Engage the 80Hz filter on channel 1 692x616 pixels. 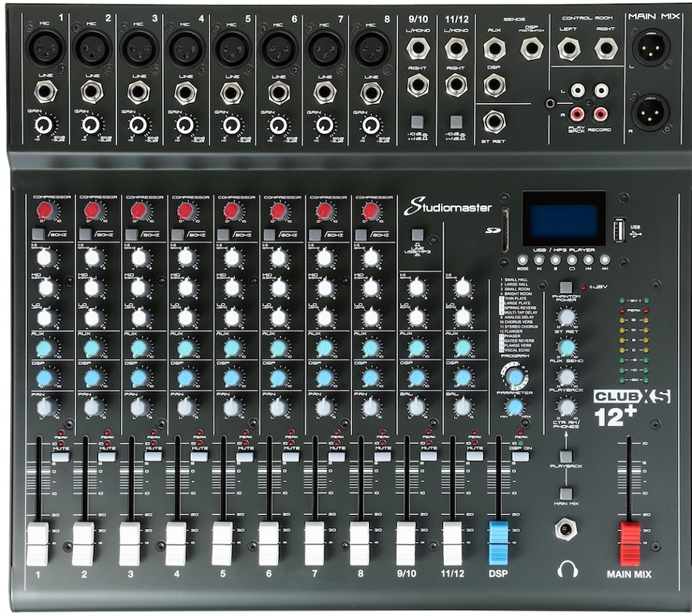(x=39, y=234)
